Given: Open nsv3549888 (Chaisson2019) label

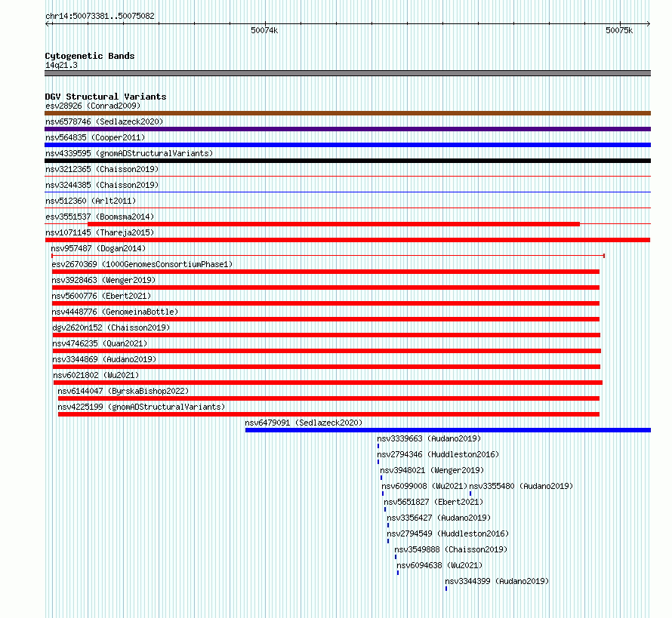Looking at the screenshot, I should 451,549.
